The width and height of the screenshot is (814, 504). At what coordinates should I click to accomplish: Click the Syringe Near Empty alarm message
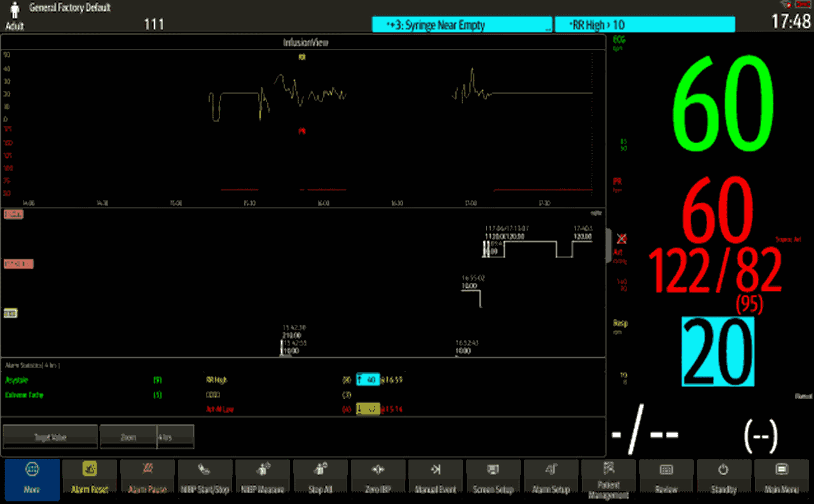[462, 25]
